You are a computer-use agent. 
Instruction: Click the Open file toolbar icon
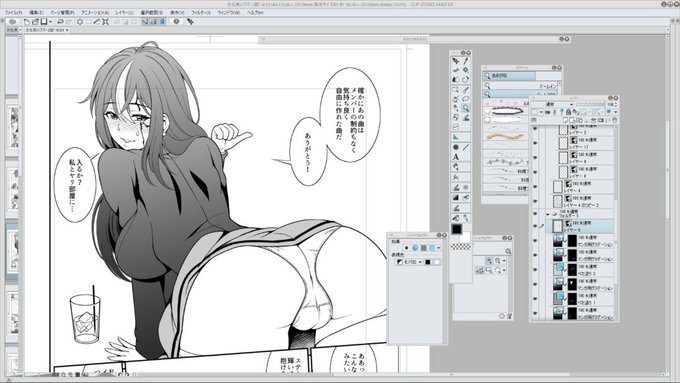[36, 21]
